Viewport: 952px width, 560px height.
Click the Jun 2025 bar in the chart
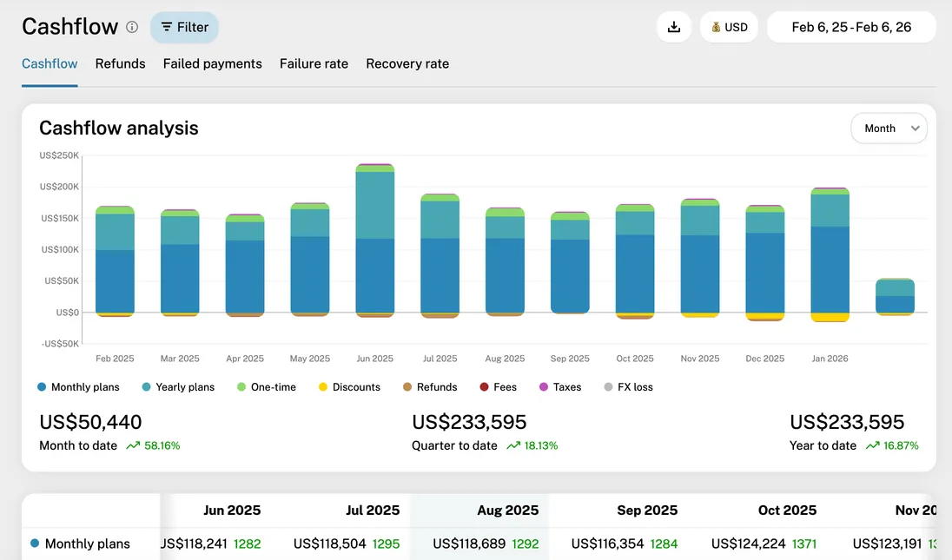pos(374,243)
